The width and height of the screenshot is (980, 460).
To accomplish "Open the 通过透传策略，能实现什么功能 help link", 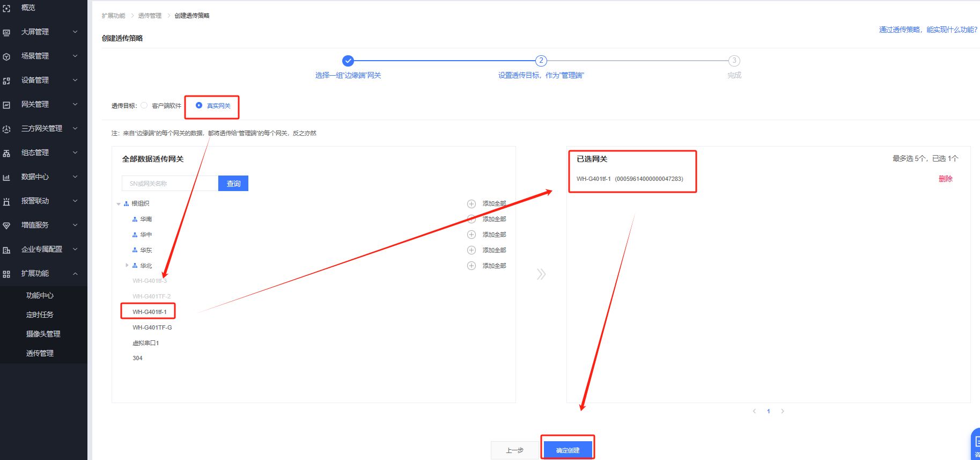I will pos(928,30).
